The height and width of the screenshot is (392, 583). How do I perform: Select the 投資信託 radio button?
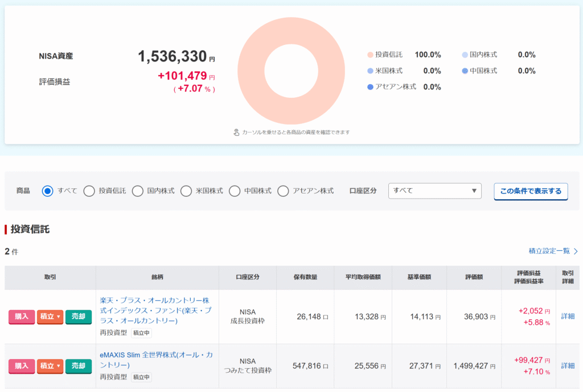click(x=89, y=191)
